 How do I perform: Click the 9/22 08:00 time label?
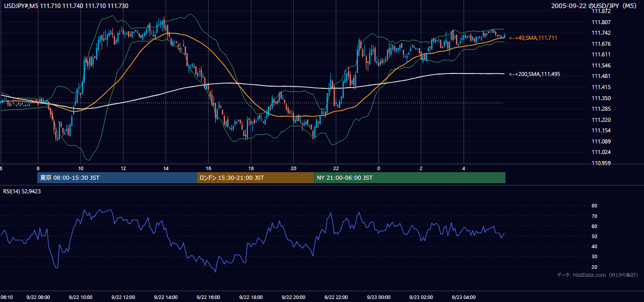coord(38,297)
